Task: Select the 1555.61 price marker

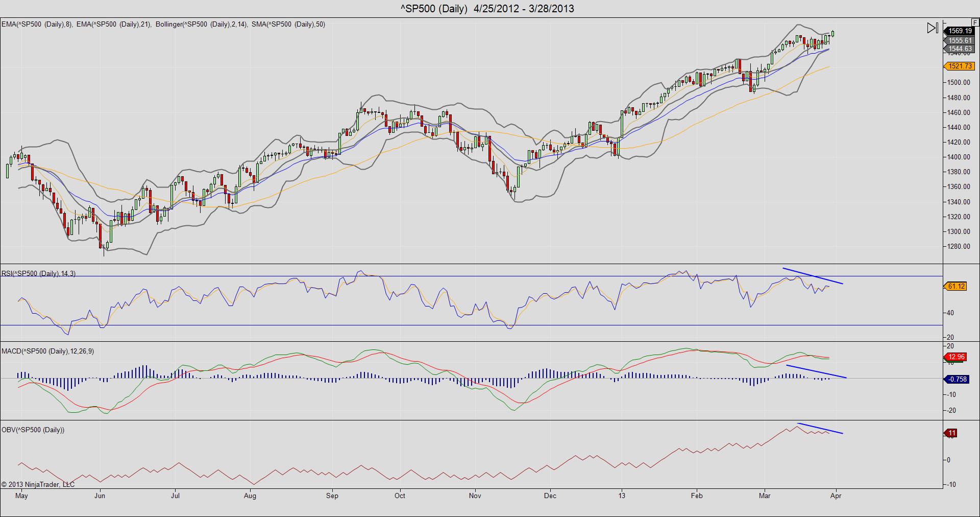Action: 960,40
